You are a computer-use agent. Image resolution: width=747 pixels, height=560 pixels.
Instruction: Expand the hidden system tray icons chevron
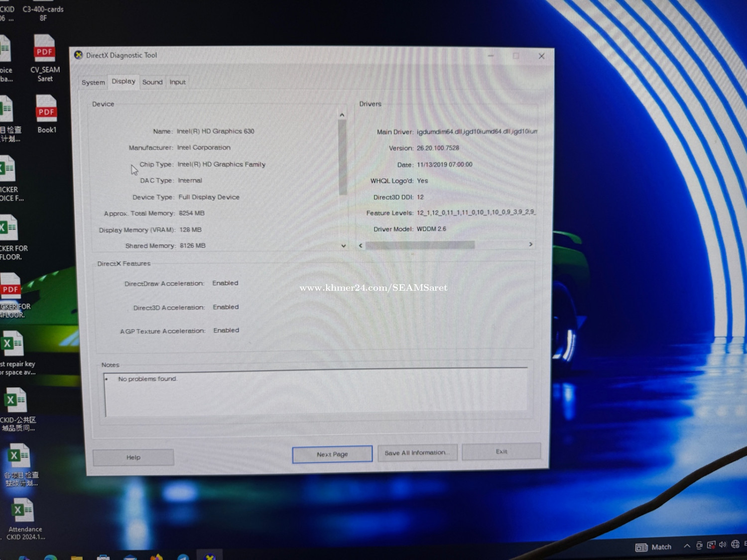687,546
